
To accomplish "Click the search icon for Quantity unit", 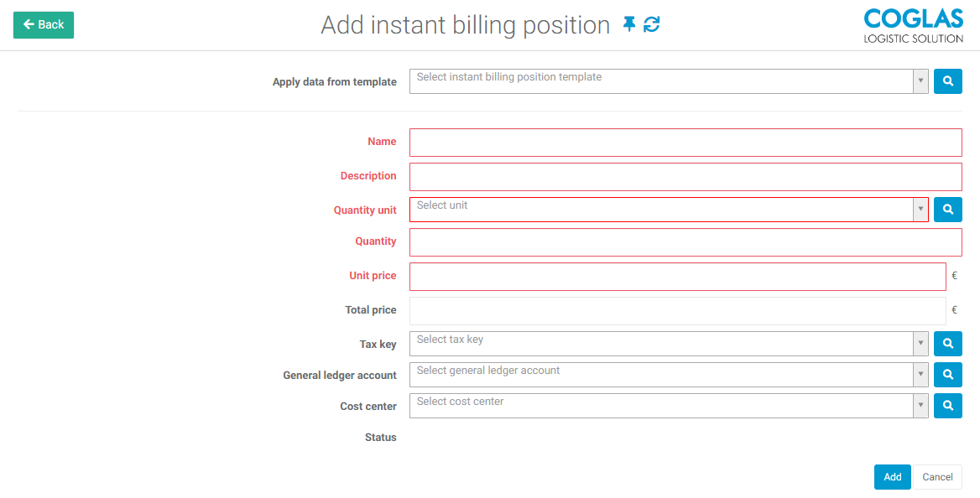I will [x=947, y=210].
